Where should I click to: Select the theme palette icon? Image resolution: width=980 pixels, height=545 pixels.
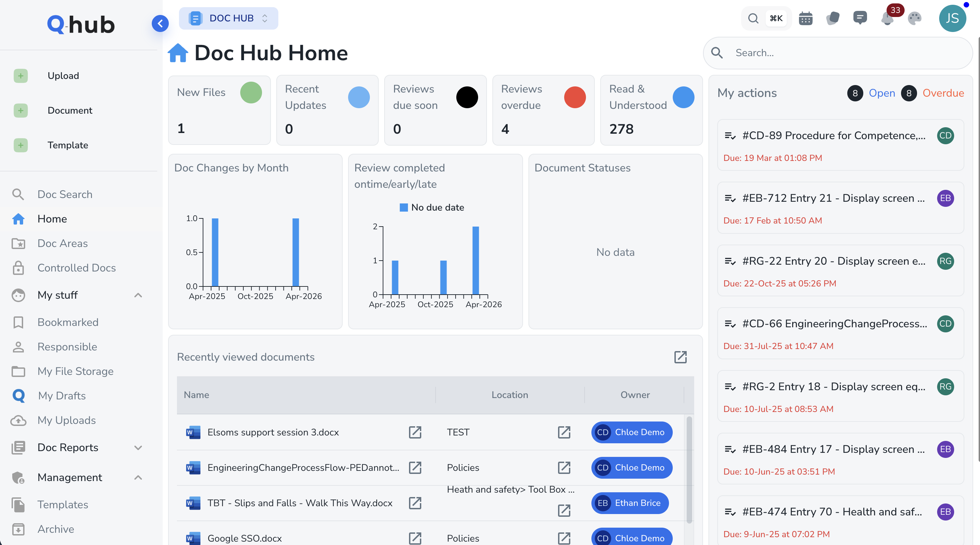(x=915, y=18)
